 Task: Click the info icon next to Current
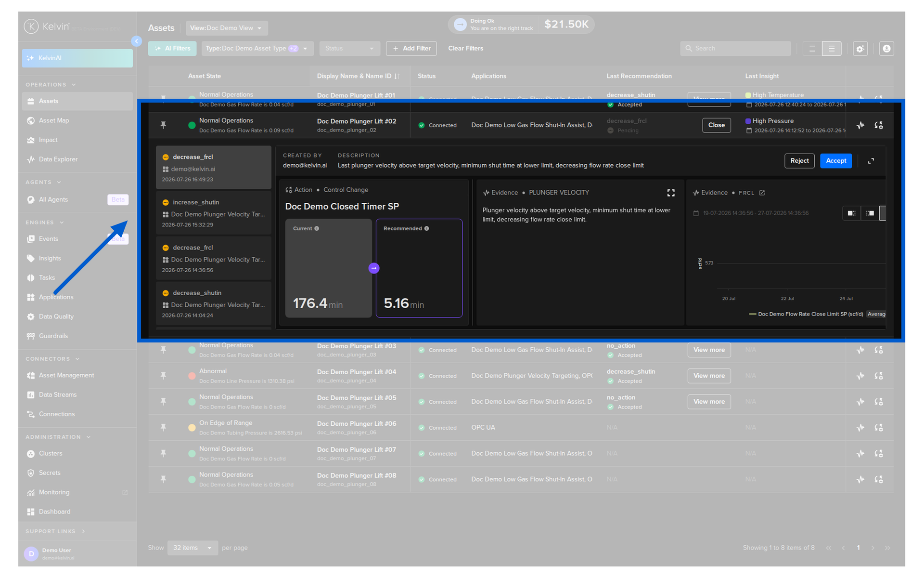[x=317, y=228]
